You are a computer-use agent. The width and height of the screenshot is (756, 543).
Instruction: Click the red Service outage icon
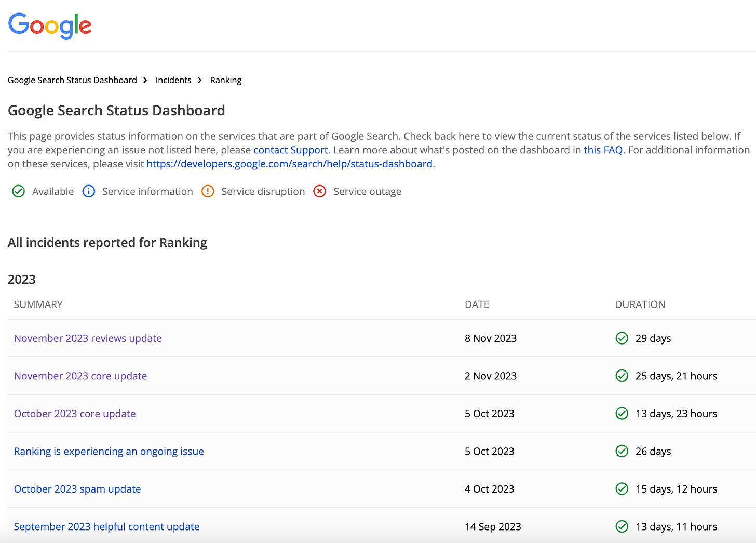(x=320, y=191)
